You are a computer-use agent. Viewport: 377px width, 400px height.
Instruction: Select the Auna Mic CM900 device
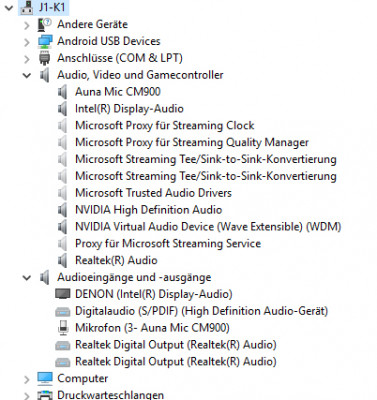pyautogui.click(x=118, y=92)
